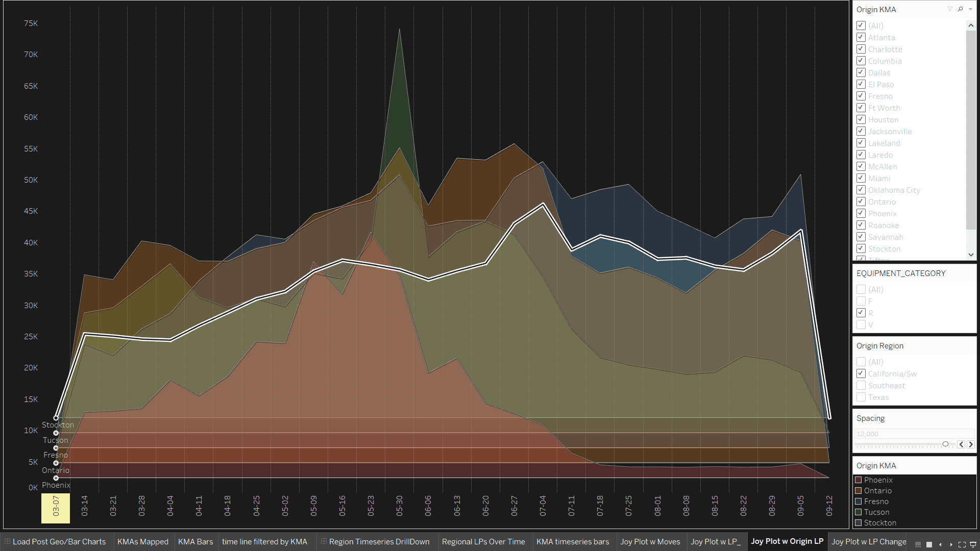Toggle Miami checkbox

pyautogui.click(x=861, y=178)
